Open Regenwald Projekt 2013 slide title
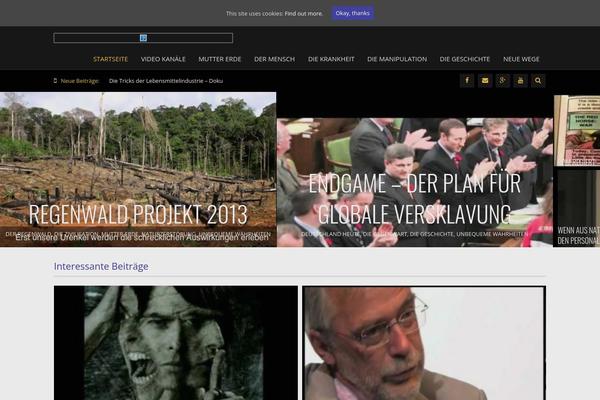 (x=138, y=214)
